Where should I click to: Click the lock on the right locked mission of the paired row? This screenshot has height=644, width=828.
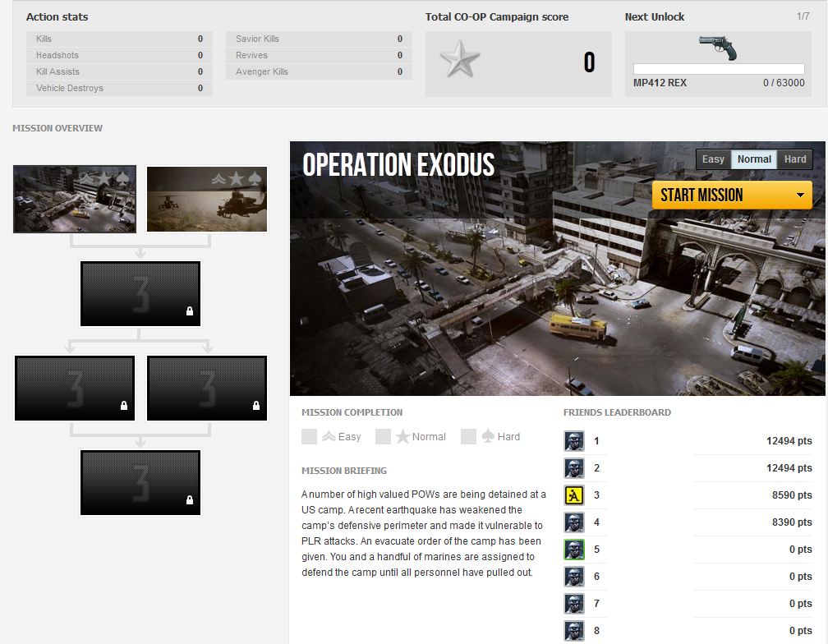(x=256, y=406)
